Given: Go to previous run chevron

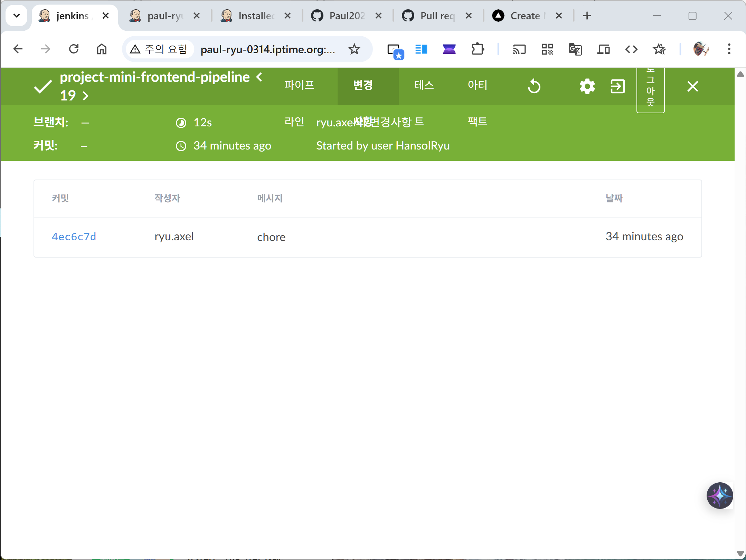Looking at the screenshot, I should tap(259, 77).
